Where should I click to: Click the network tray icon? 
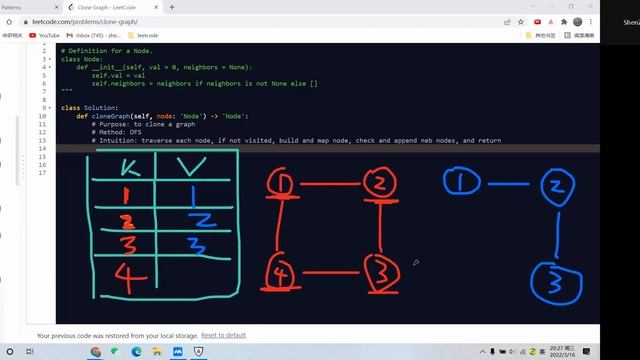point(522,351)
